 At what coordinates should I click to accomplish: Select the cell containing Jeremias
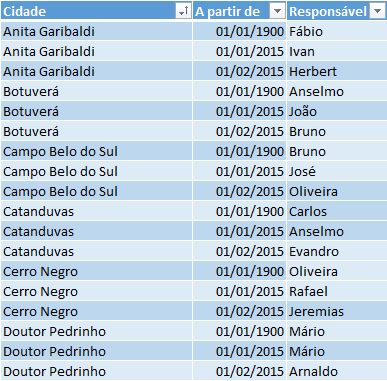pyautogui.click(x=337, y=311)
